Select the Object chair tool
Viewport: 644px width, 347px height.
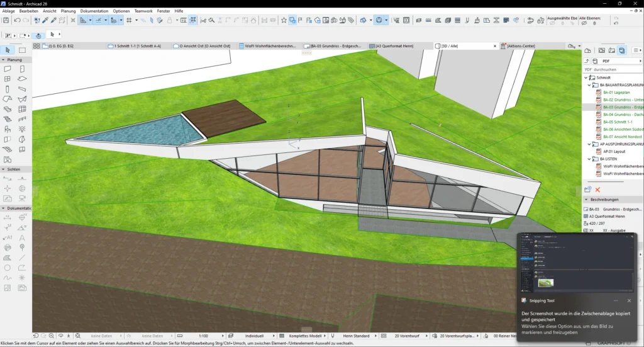pos(8,129)
